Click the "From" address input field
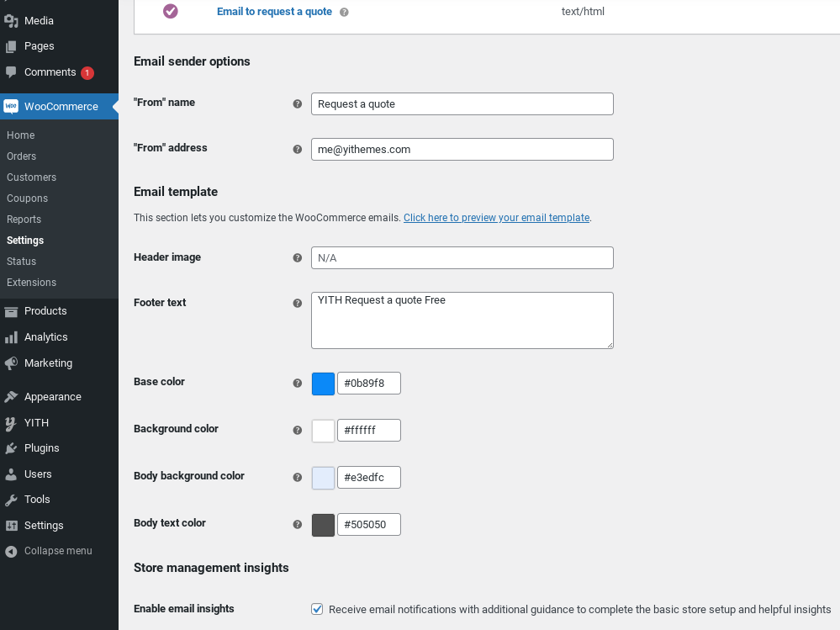The image size is (840, 630). [x=462, y=150]
